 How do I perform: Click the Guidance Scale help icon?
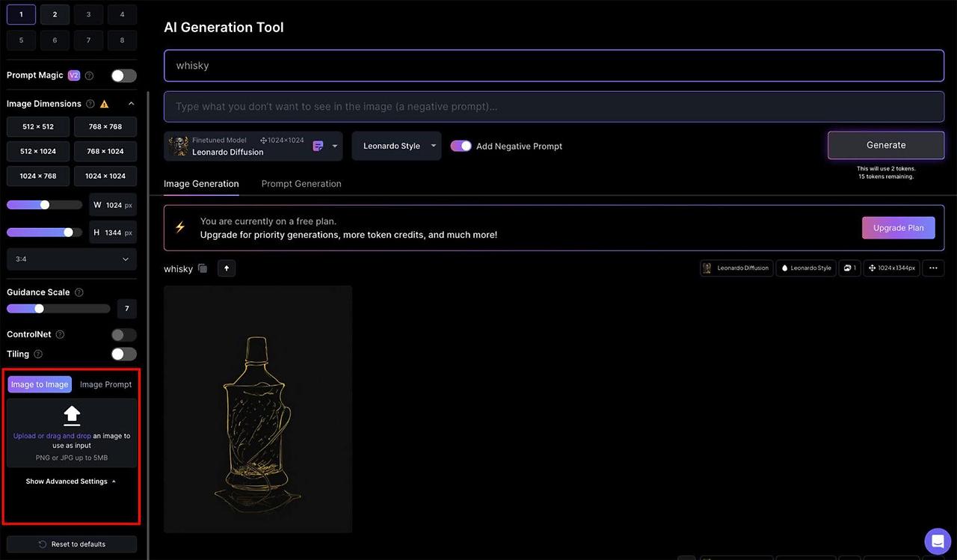pyautogui.click(x=79, y=292)
